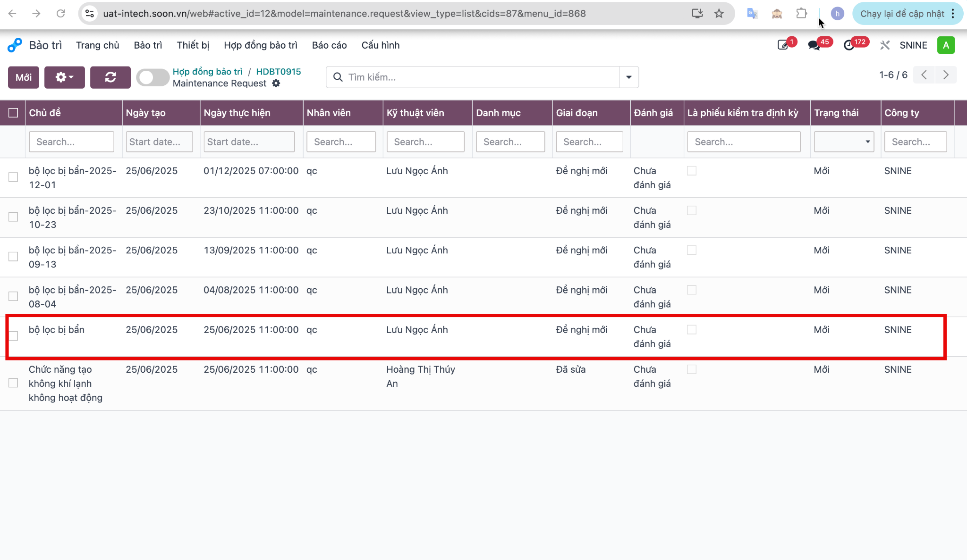967x560 pixels.
Task: Toggle the switch next to the breadcrumb
Action: [x=153, y=77]
